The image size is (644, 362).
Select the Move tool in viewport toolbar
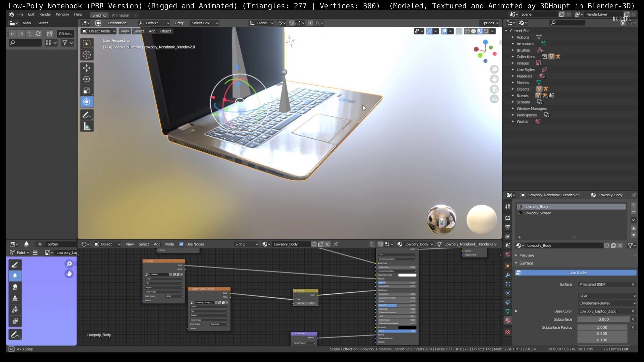87,68
